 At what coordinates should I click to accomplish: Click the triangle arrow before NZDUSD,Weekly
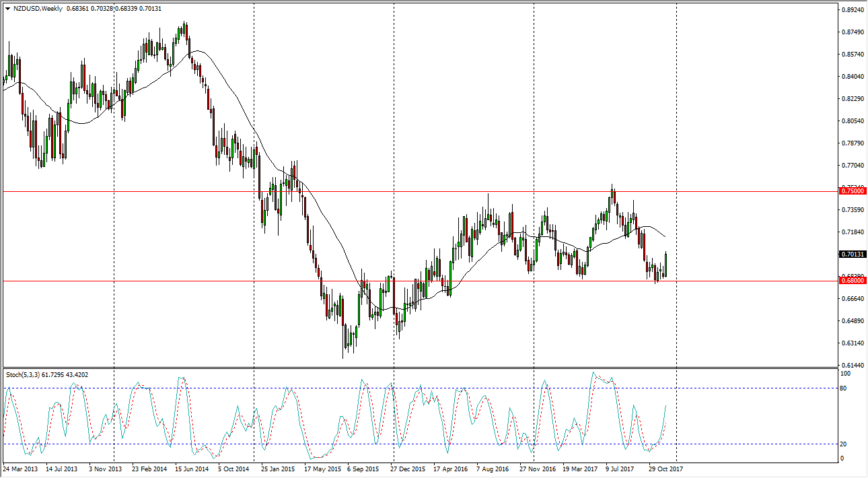click(7, 9)
